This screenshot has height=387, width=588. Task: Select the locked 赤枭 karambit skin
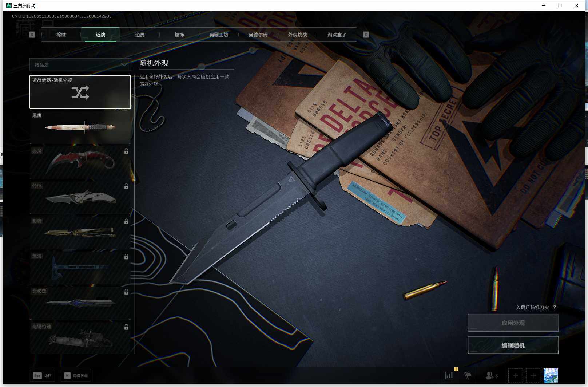80,162
